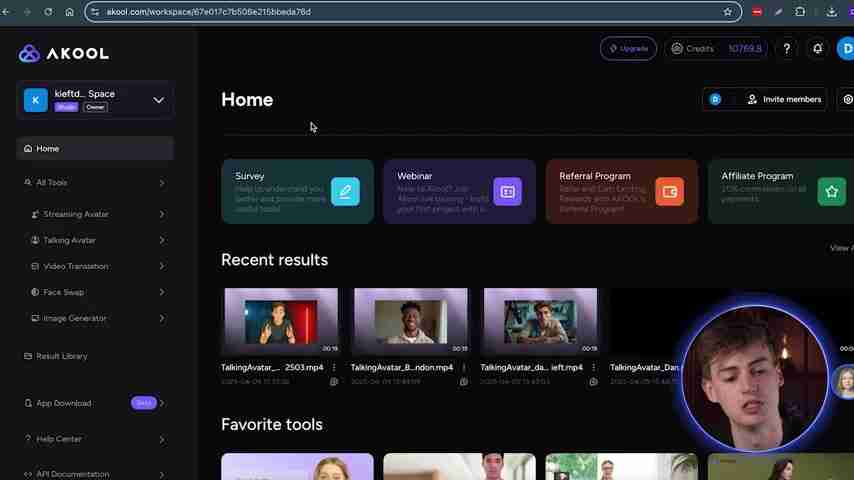Click the Upgrade button
The image size is (854, 480).
coord(628,48)
